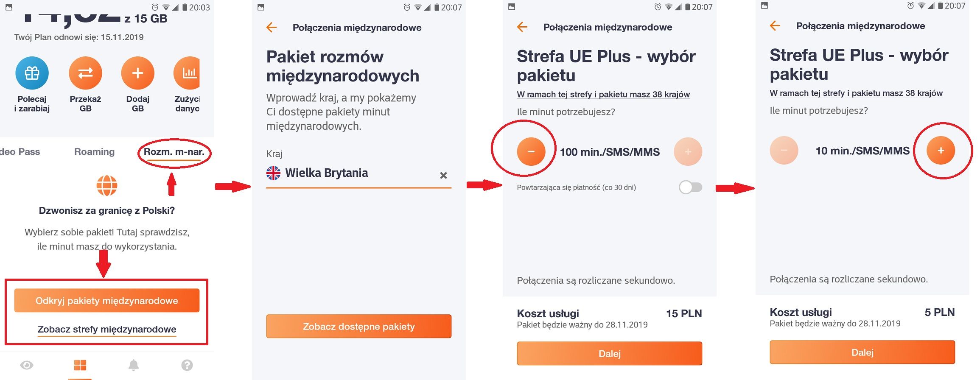980x380 pixels.
Task: Switch to the Roaming tab
Action: (x=94, y=151)
